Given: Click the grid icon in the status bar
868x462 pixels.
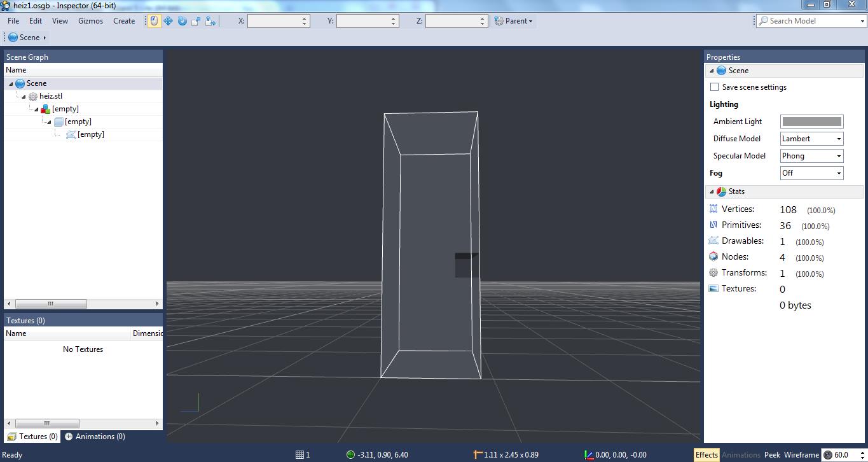Looking at the screenshot, I should point(300,454).
